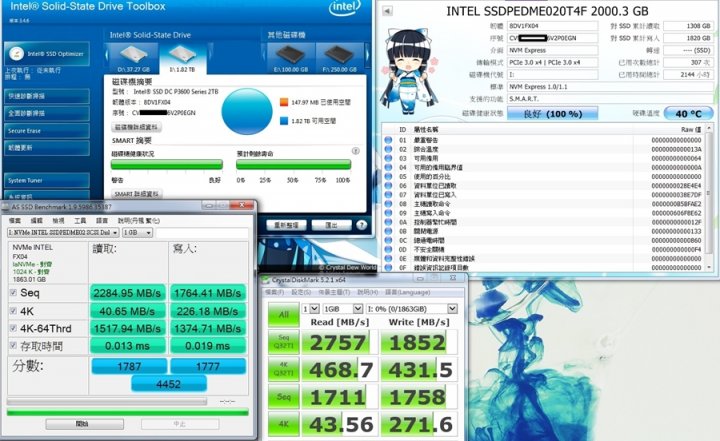This screenshot has height=441, width=720.
Task: Click the quick diagnostic scan sidebar button
Action: click(x=46, y=96)
